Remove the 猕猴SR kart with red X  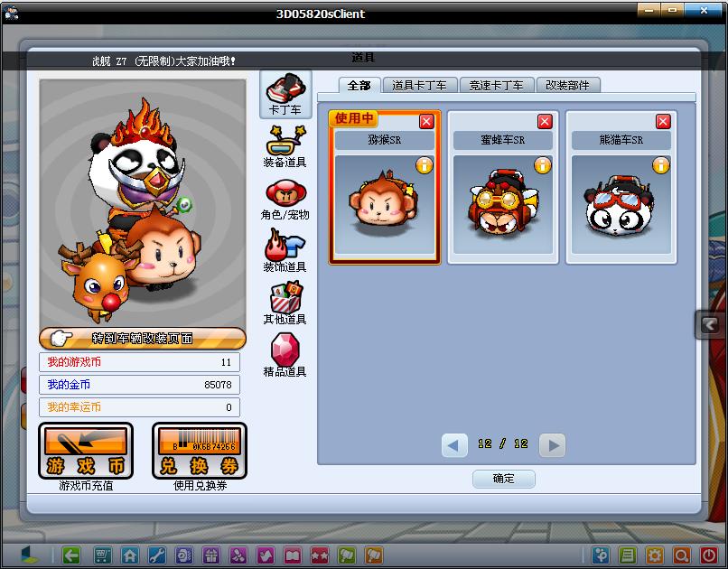point(426,122)
